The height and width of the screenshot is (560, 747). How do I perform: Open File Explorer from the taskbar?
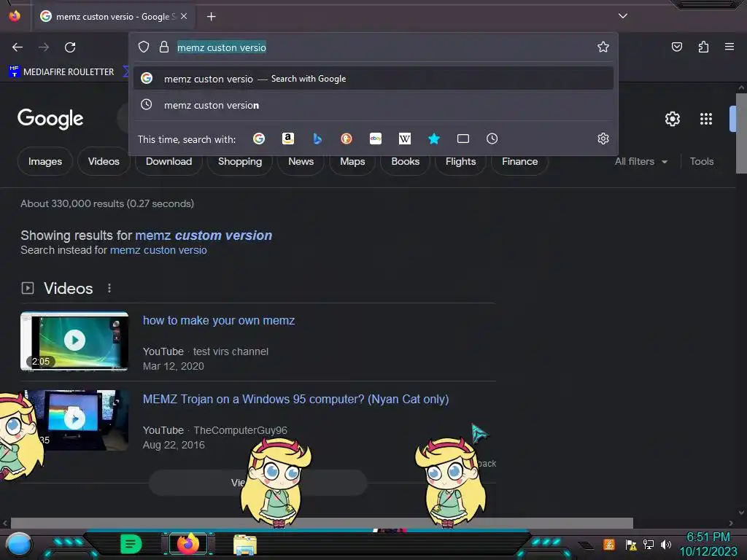[x=245, y=544]
